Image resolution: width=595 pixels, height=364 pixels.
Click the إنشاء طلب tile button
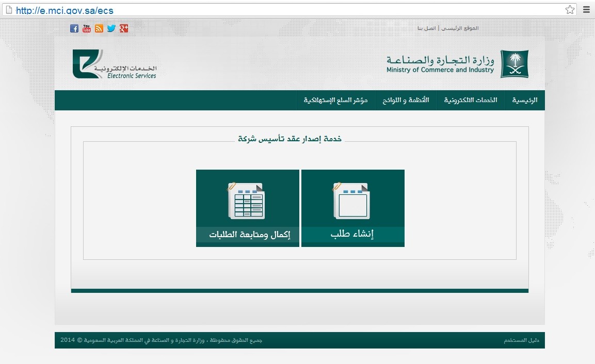[353, 208]
